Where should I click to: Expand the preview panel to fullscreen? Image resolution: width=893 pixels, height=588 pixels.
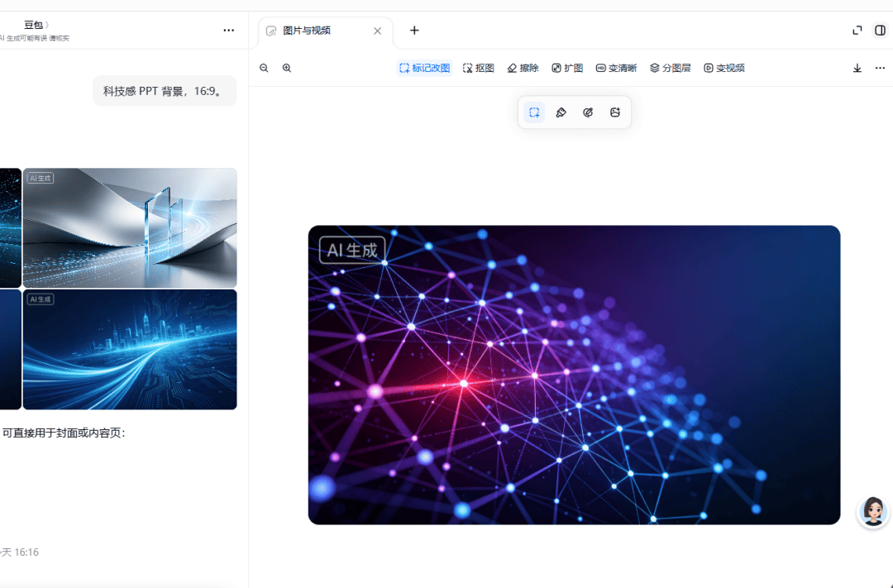(x=857, y=31)
